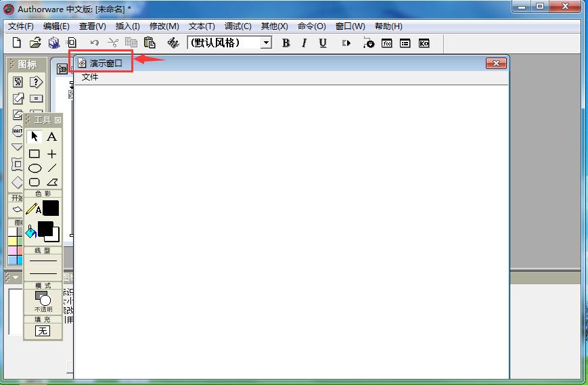Toggle Italic text formatting

pyautogui.click(x=304, y=43)
